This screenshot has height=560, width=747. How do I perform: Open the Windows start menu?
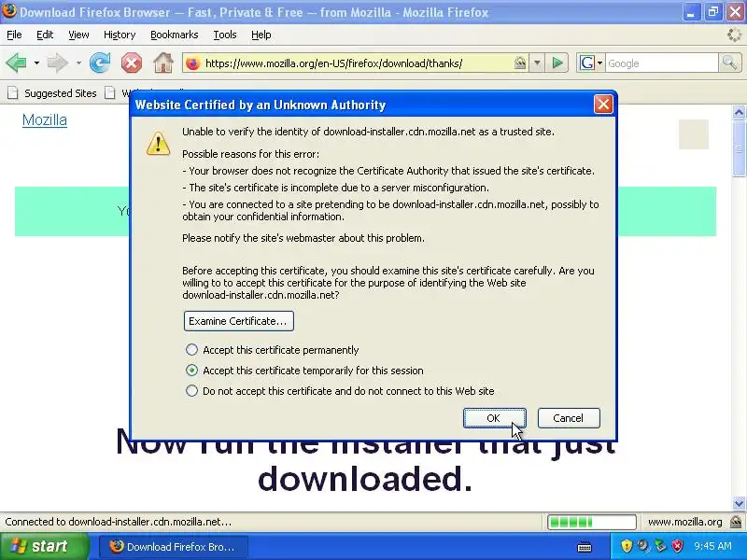(44, 546)
